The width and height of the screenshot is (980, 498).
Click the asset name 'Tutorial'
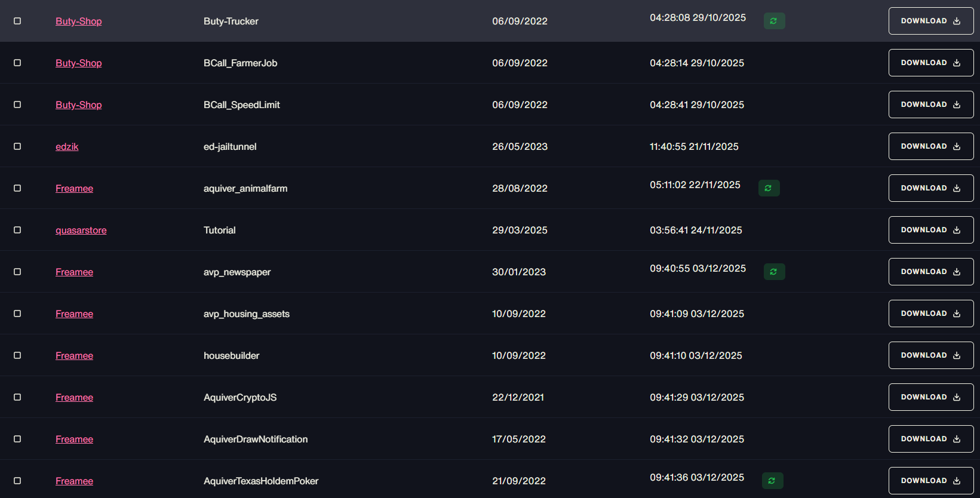point(220,230)
